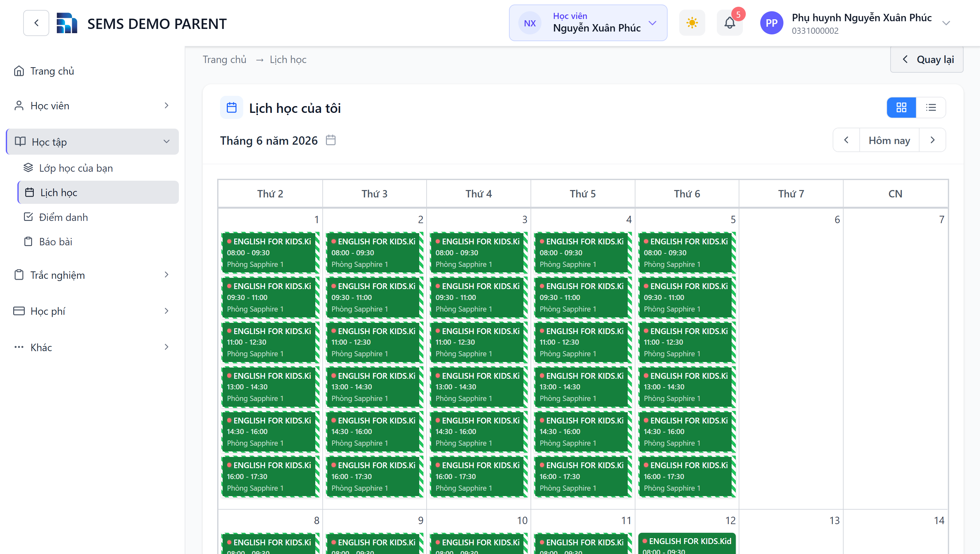The width and height of the screenshot is (980, 554).
Task: Open Báo bài sidebar item
Action: click(x=98, y=241)
